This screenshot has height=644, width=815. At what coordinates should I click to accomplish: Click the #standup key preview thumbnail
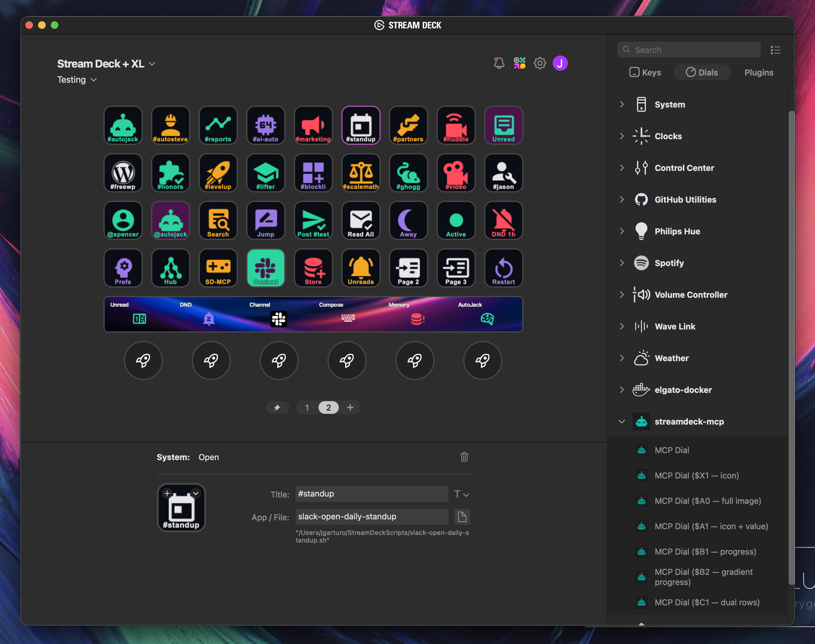pyautogui.click(x=181, y=508)
